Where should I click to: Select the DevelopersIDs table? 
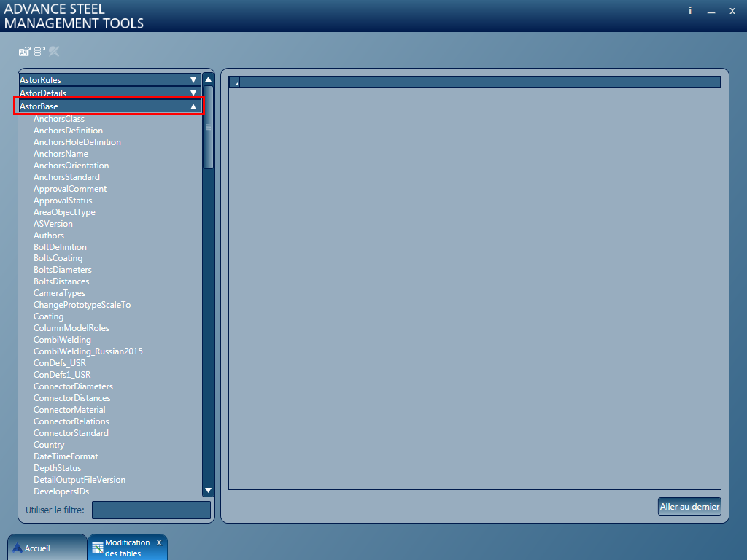coord(61,491)
